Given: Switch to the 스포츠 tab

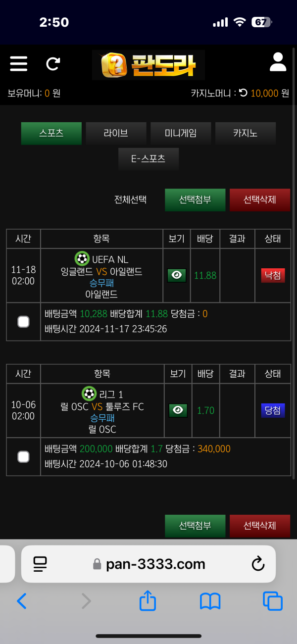Looking at the screenshot, I should (x=51, y=133).
